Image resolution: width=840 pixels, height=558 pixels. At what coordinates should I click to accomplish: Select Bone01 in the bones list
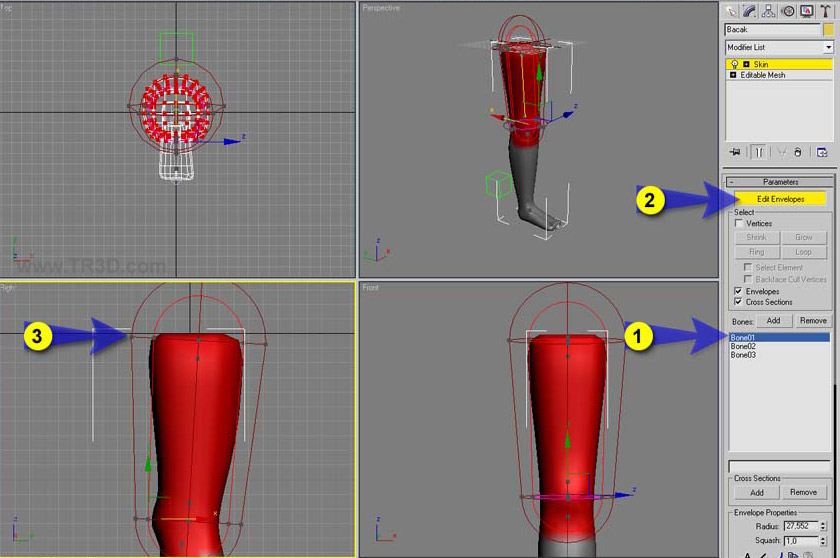click(x=779, y=337)
